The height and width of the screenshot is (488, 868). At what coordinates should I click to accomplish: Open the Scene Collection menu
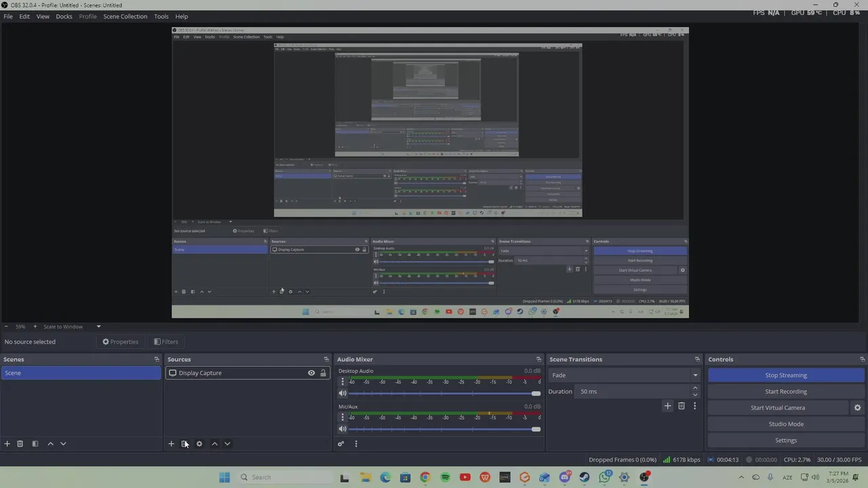[x=125, y=16]
